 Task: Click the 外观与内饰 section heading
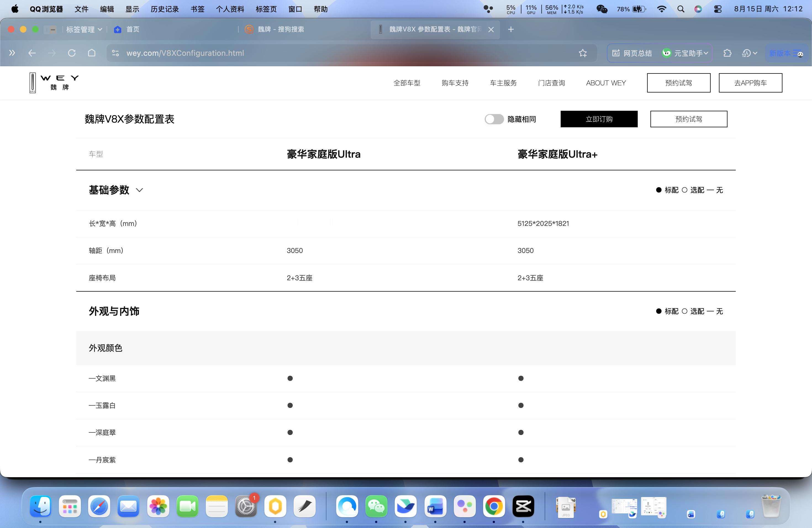pos(114,311)
